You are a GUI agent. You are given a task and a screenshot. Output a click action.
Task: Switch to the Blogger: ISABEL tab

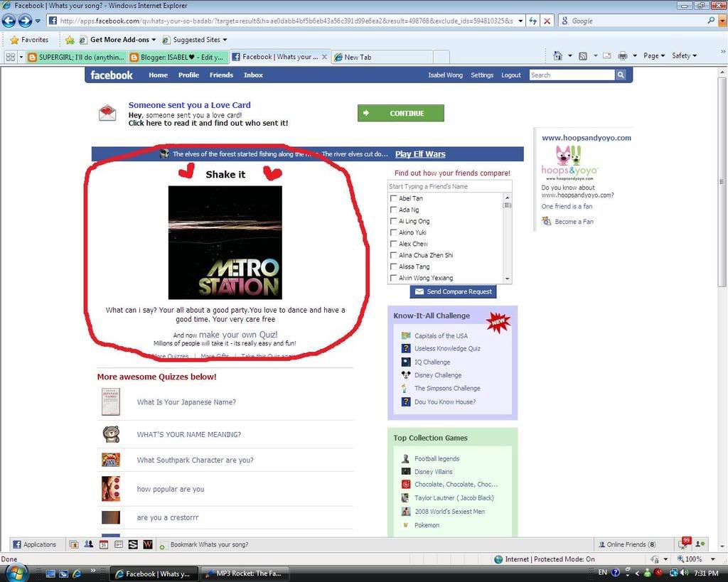click(178, 57)
